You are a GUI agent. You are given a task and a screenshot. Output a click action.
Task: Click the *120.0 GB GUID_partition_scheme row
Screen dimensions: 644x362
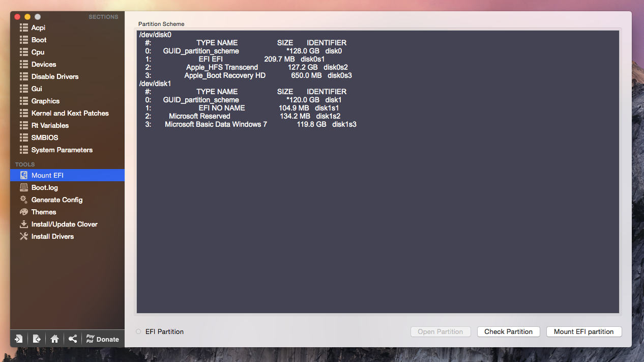pos(243,100)
